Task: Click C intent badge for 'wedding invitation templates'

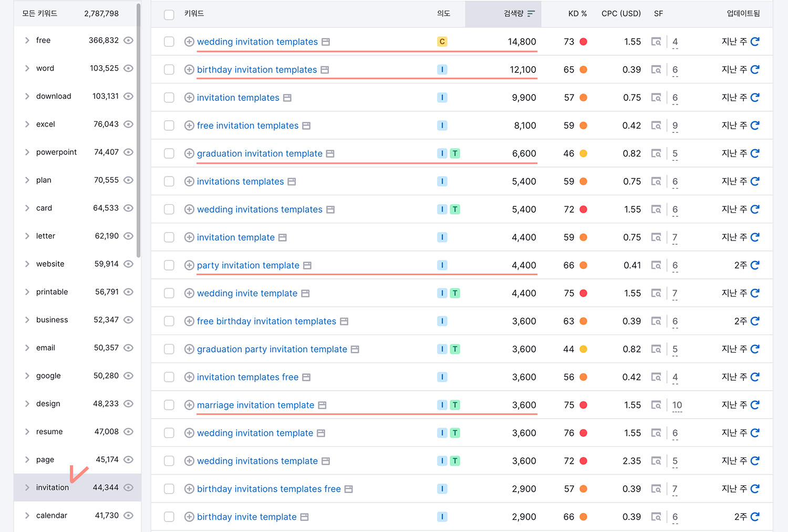Action: point(442,41)
